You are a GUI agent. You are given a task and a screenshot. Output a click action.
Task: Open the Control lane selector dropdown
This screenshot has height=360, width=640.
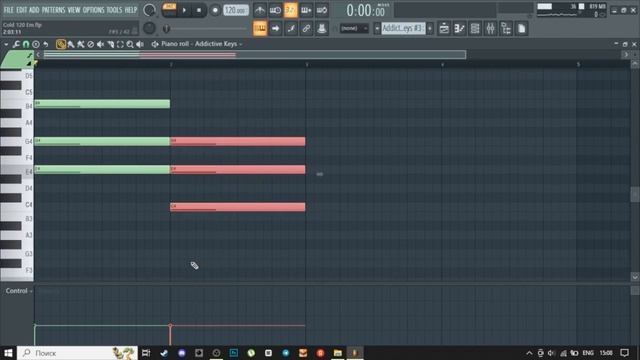point(19,291)
